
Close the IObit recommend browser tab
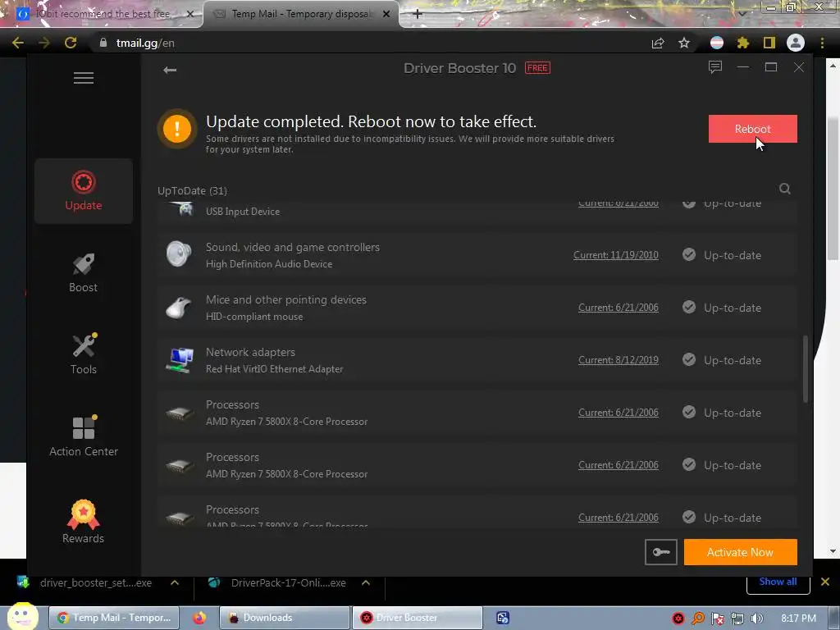tap(189, 14)
